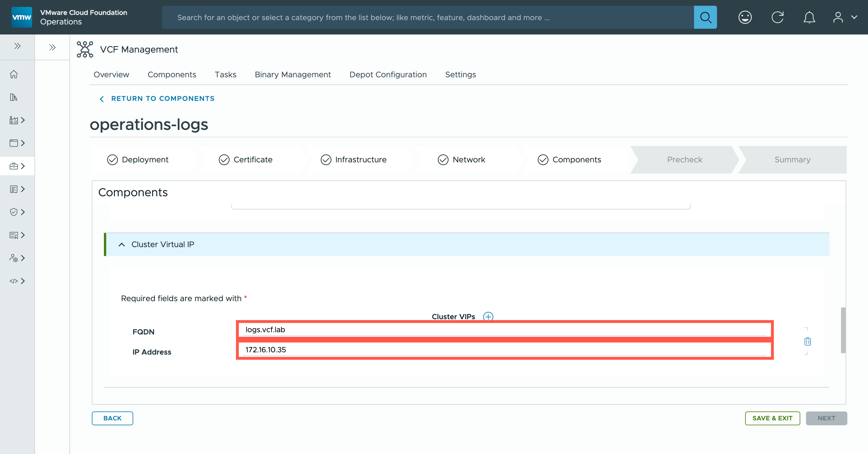The image size is (868, 454).
Task: Go to Home via sidebar icon
Action: [14, 74]
